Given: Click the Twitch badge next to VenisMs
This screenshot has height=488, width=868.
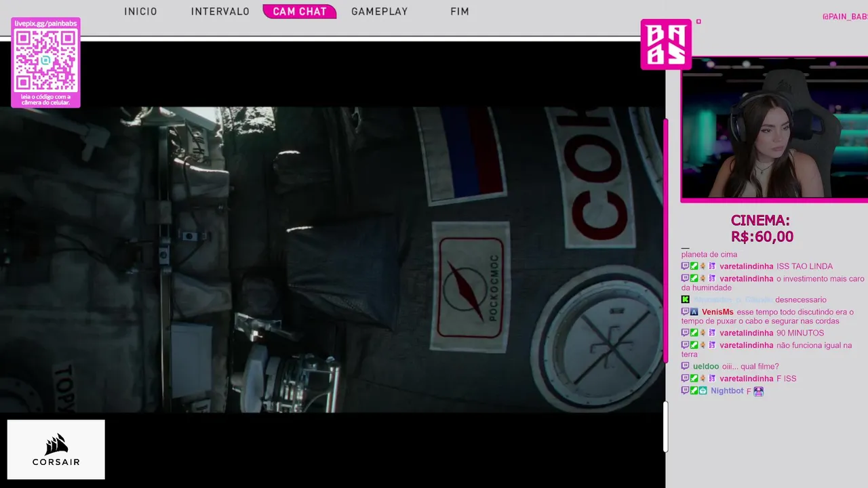Looking at the screenshot, I should coord(685,312).
